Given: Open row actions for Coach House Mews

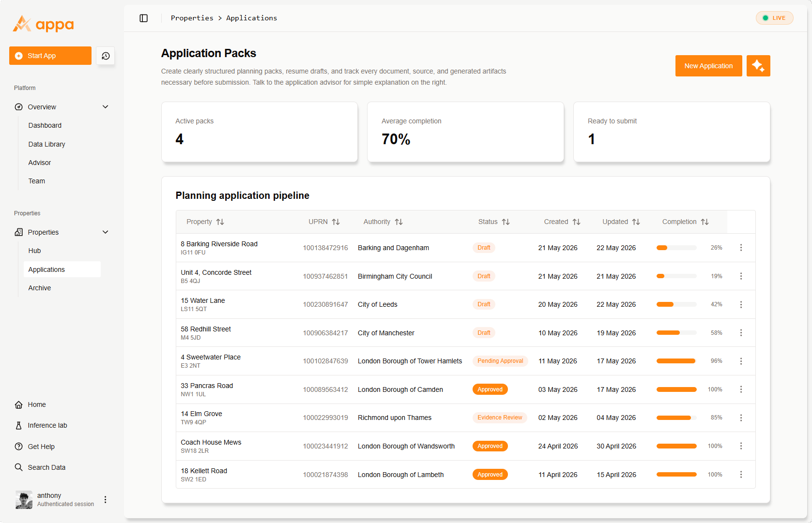Looking at the screenshot, I should [x=741, y=446].
